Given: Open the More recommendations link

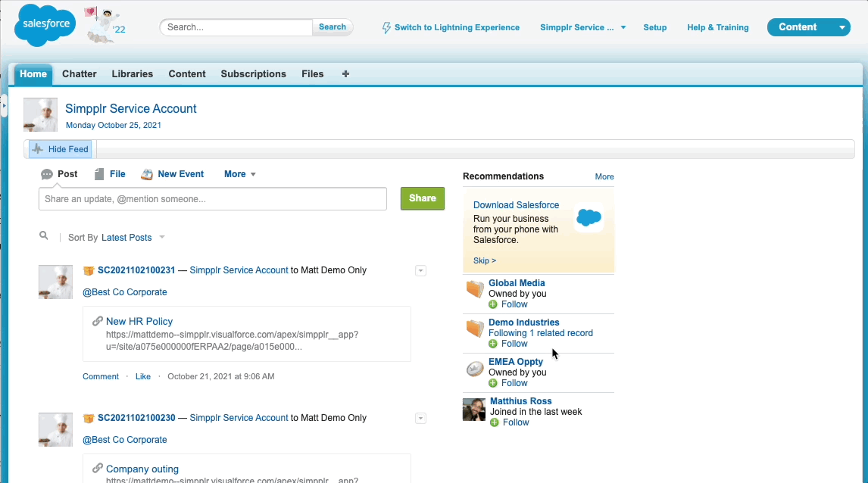Looking at the screenshot, I should (x=604, y=176).
